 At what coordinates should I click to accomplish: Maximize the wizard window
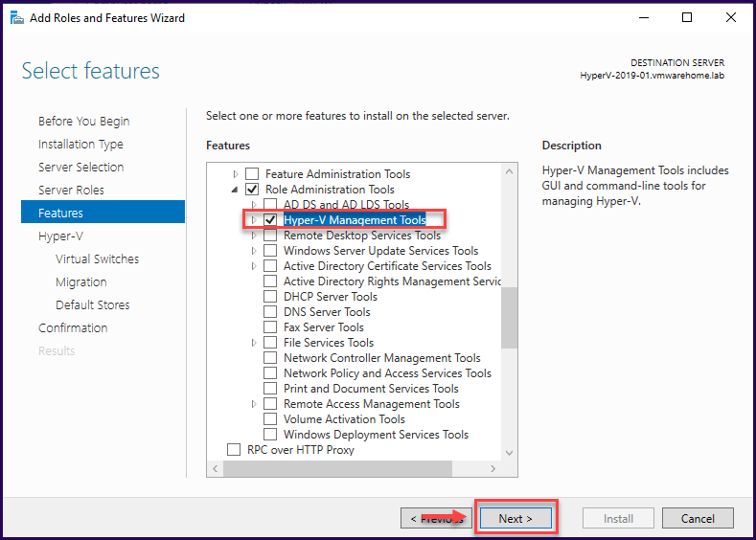pyautogui.click(x=687, y=18)
